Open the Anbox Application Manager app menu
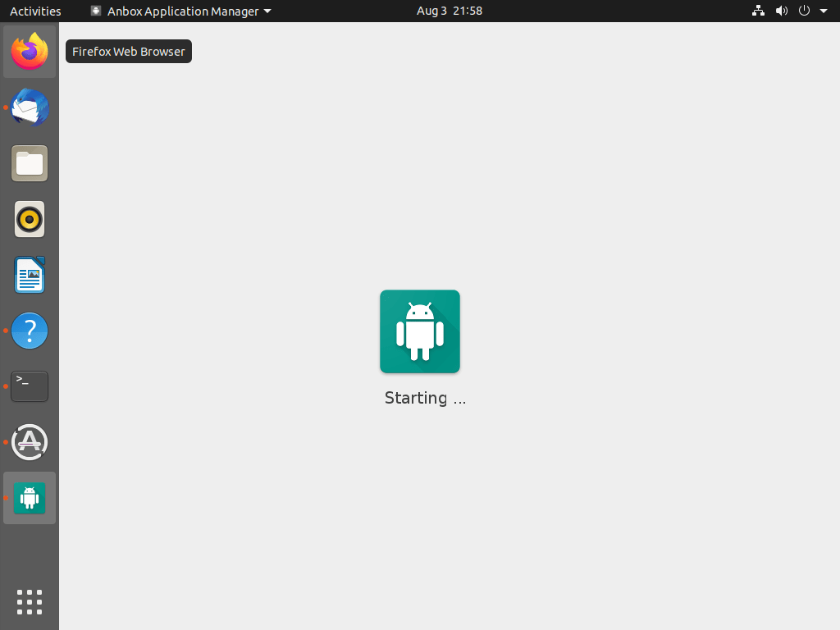Screen dimensions: 840x630 coord(182,11)
